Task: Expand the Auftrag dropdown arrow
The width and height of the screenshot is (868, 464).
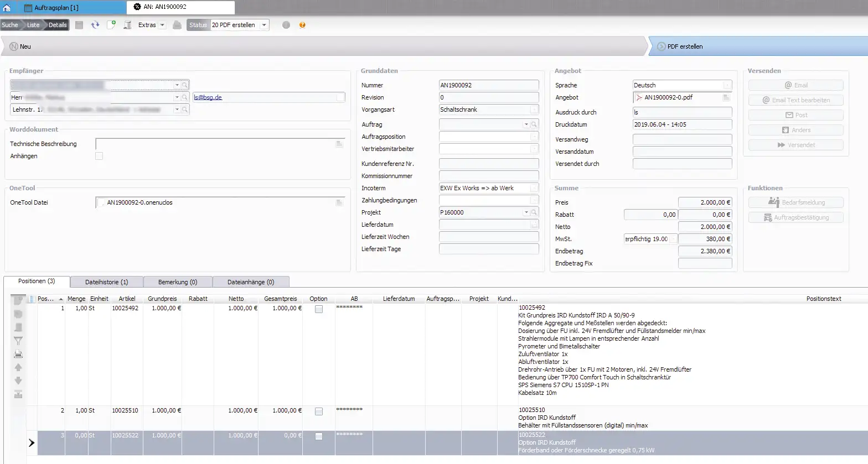Action: [x=526, y=124]
